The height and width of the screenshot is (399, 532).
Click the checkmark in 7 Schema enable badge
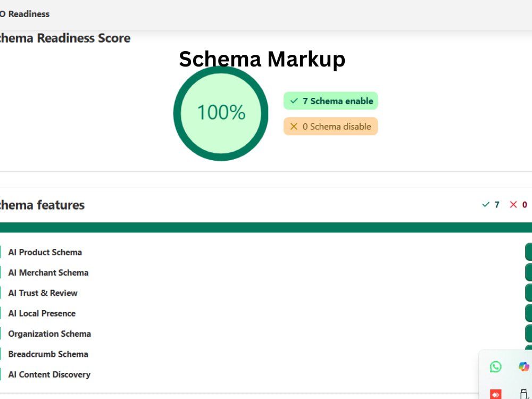tap(294, 101)
